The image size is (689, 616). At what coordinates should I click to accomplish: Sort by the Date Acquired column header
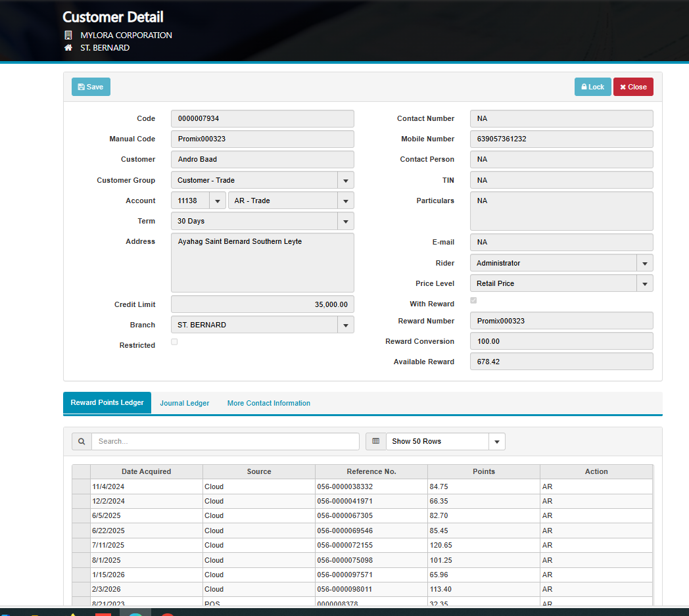pyautogui.click(x=146, y=471)
